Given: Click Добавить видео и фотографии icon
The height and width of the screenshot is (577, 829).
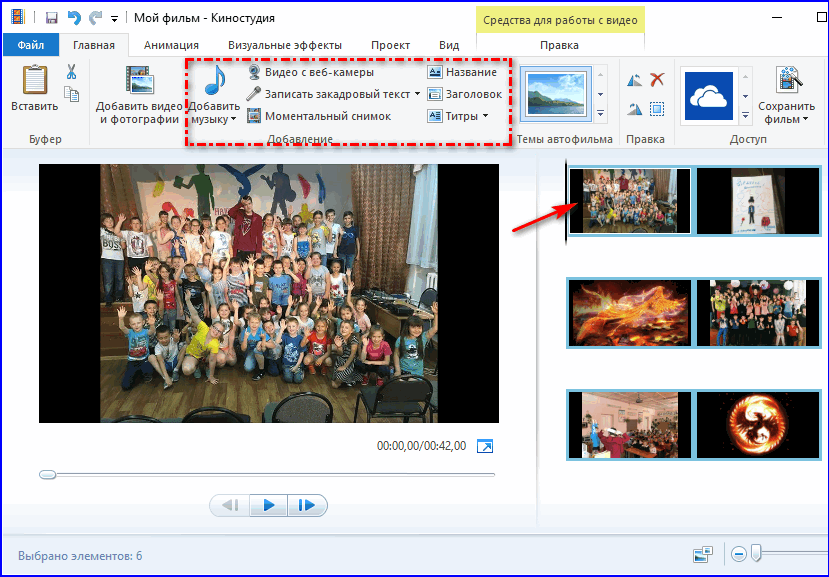Looking at the screenshot, I should [139, 82].
